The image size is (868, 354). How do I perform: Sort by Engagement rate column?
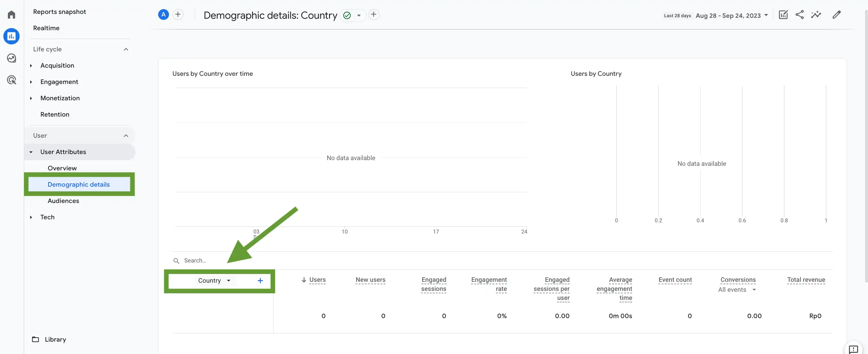(489, 284)
